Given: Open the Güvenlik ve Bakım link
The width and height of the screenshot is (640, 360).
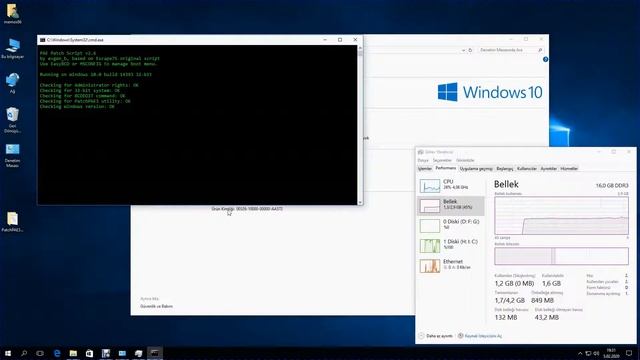Looking at the screenshot, I should 156,306.
